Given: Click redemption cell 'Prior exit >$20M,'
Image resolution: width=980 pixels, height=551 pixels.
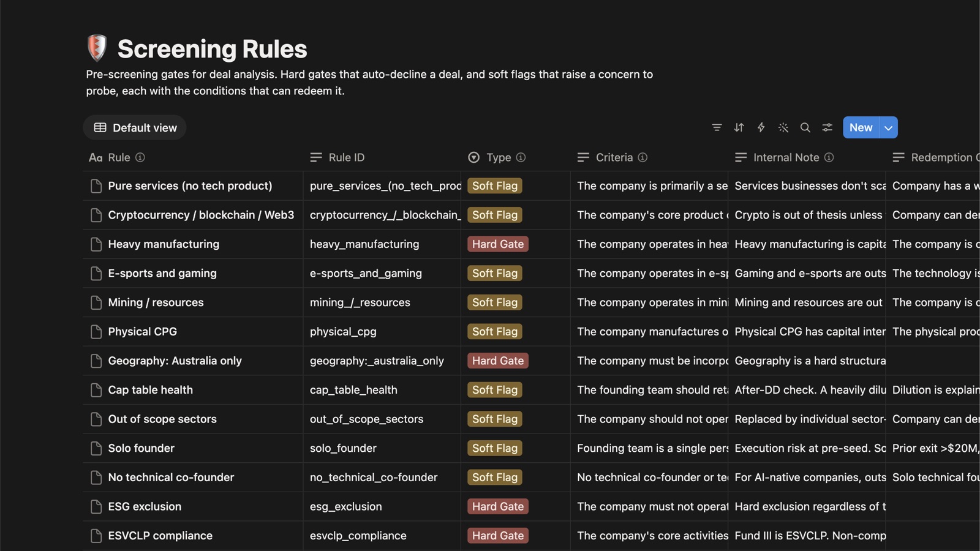Looking at the screenshot, I should point(933,448).
